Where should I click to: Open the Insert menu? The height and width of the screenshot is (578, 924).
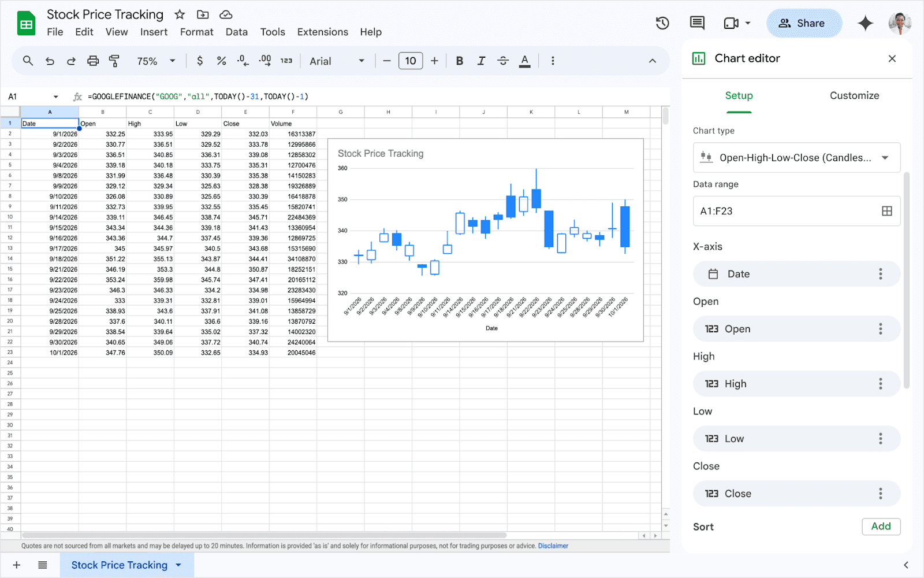pyautogui.click(x=154, y=32)
